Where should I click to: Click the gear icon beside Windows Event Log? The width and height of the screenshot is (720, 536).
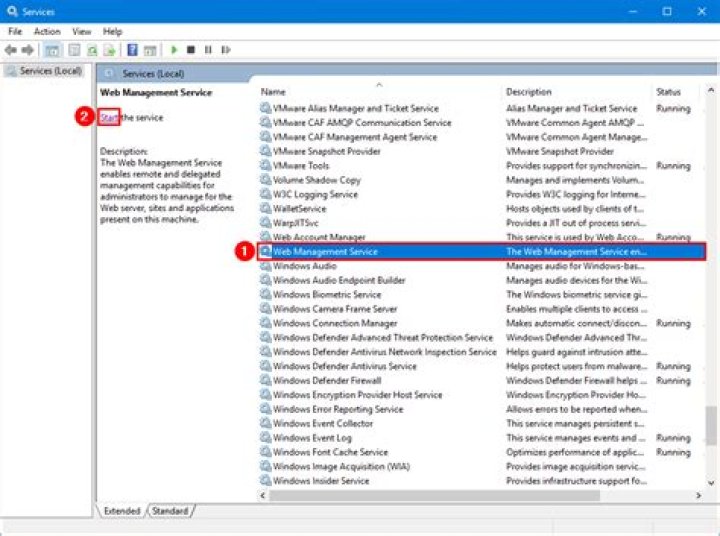[265, 438]
